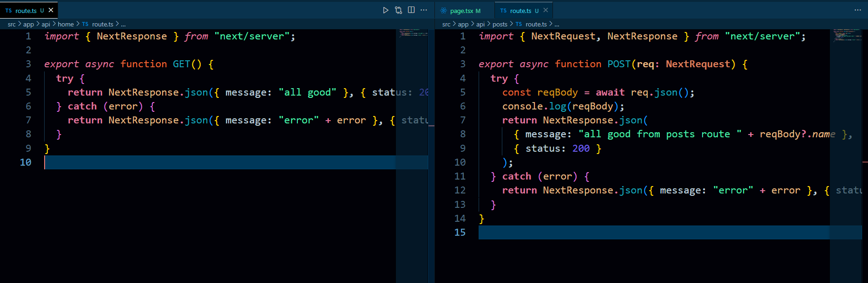Click 'route.ts' in right breadcrumb
Viewport: 868px width, 283px height.
click(536, 24)
